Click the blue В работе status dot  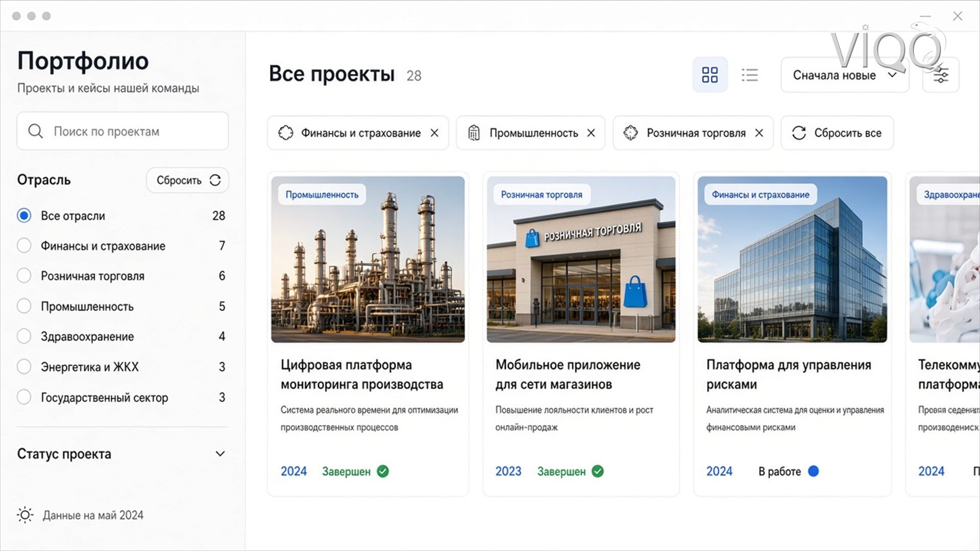tap(814, 471)
